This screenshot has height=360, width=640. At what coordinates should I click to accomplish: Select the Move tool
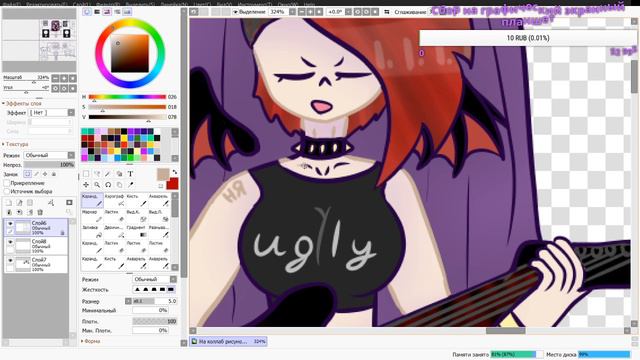(x=86, y=185)
